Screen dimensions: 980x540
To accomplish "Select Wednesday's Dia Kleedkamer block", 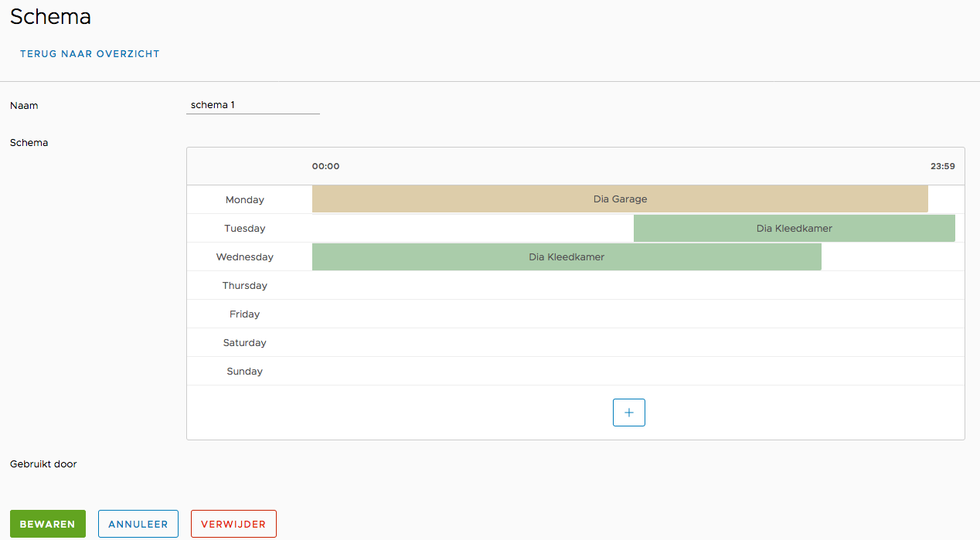I will [x=567, y=257].
